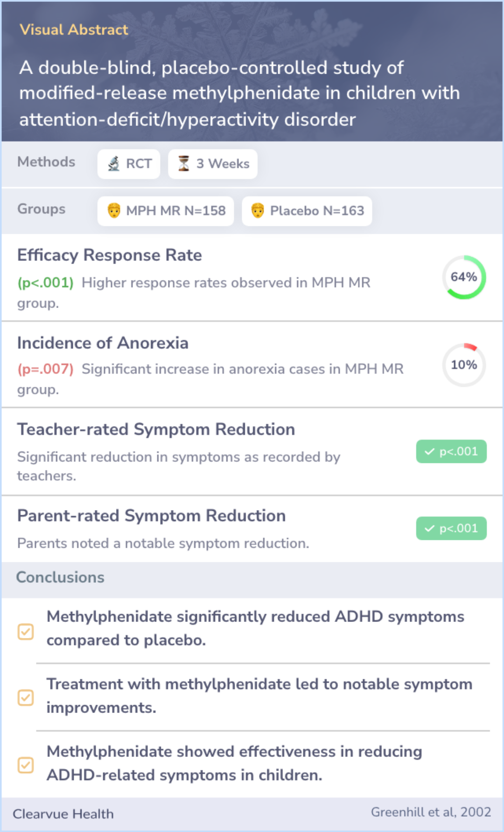Open the Greenhill et al, 2002 citation
This screenshot has height=832, width=504.
[431, 812]
